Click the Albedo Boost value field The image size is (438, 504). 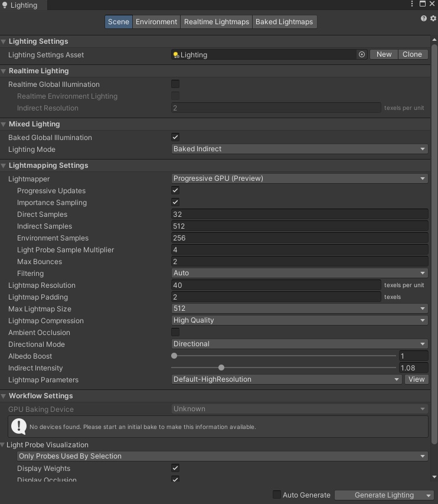(414, 356)
